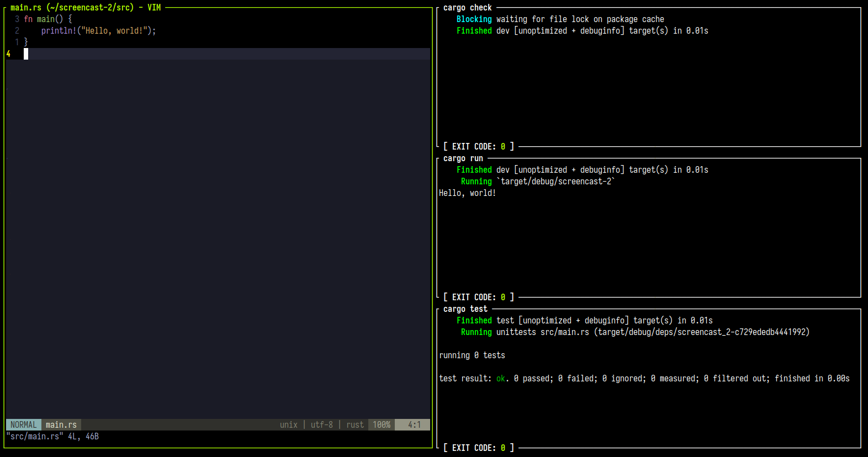Focus the cargo test pane title

click(465, 309)
